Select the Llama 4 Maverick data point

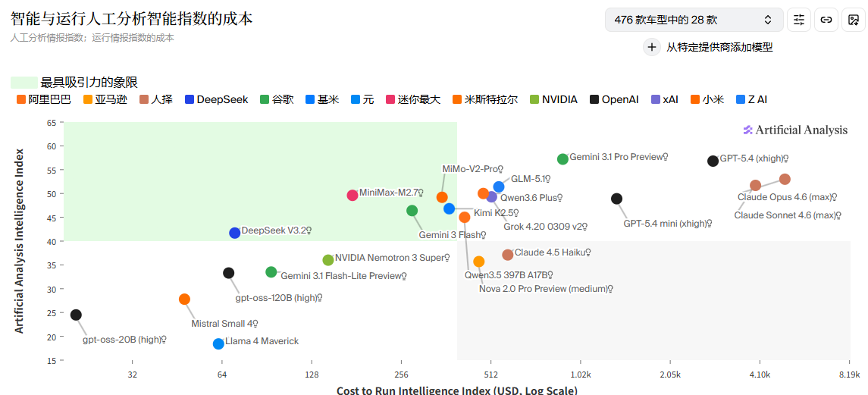[218, 343]
